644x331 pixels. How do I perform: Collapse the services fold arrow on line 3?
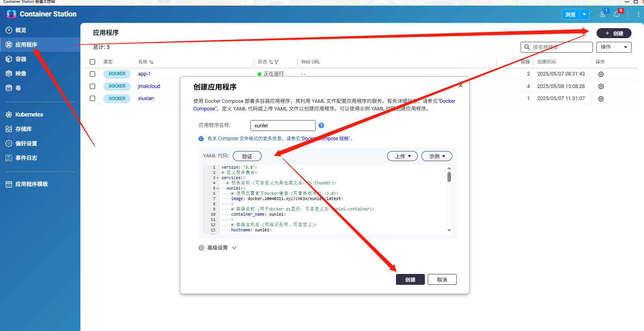coord(218,178)
